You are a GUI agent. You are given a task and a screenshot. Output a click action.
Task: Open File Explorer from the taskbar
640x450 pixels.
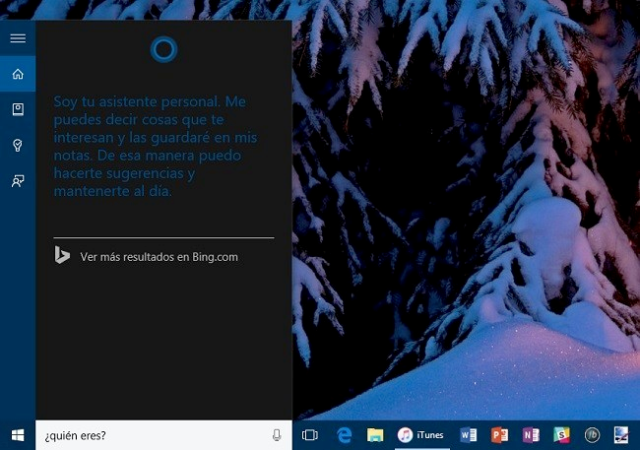pyautogui.click(x=375, y=435)
